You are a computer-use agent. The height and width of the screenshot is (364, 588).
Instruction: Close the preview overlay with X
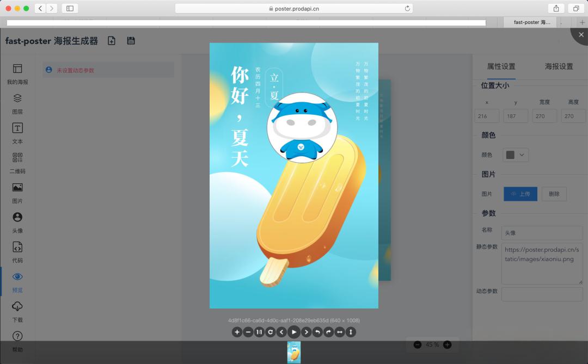point(581,35)
